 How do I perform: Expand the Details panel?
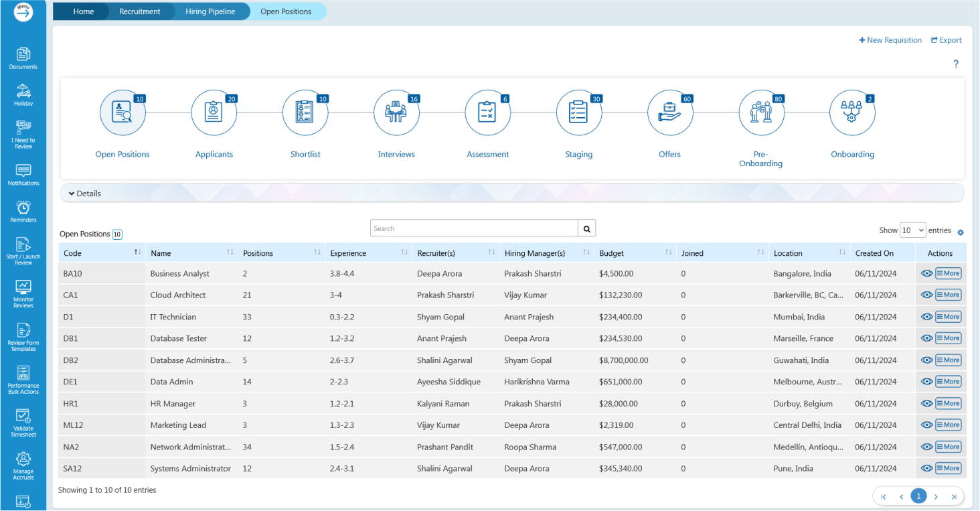(x=85, y=194)
